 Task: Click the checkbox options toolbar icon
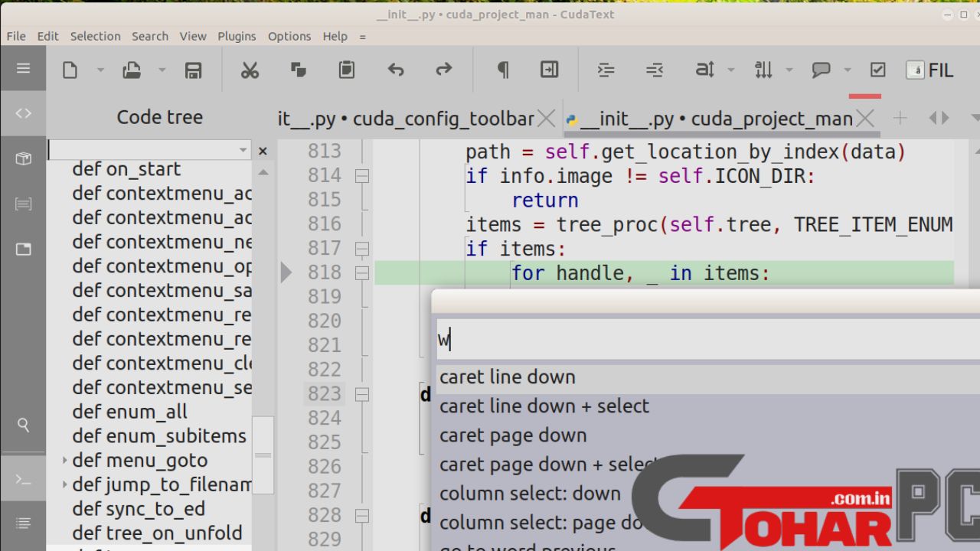878,70
